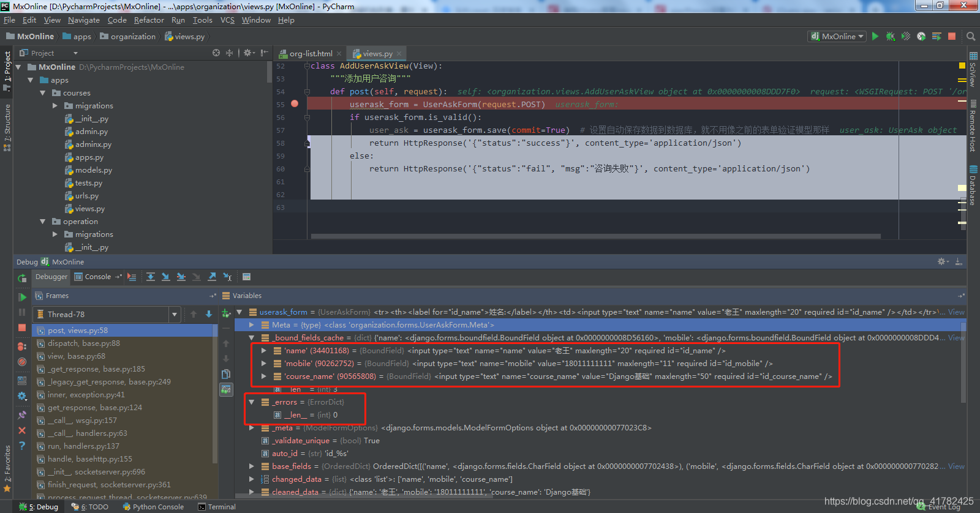Viewport: 980px width, 513px height.
Task: Collapse the operation folder
Action: point(43,222)
